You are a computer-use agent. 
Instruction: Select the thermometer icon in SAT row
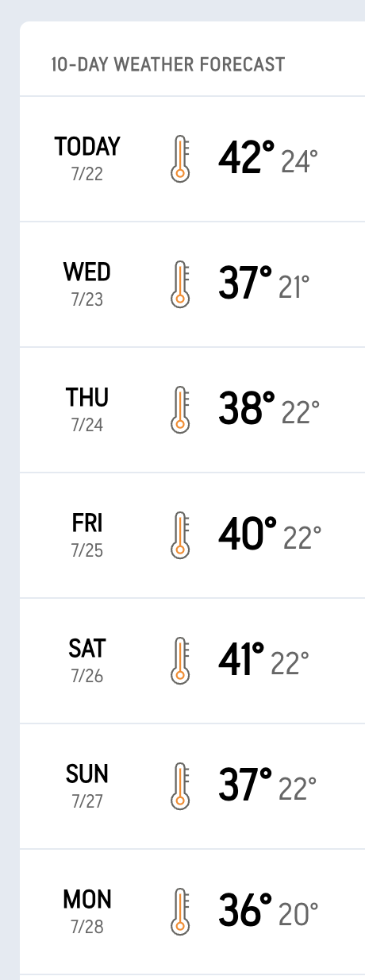(x=181, y=661)
